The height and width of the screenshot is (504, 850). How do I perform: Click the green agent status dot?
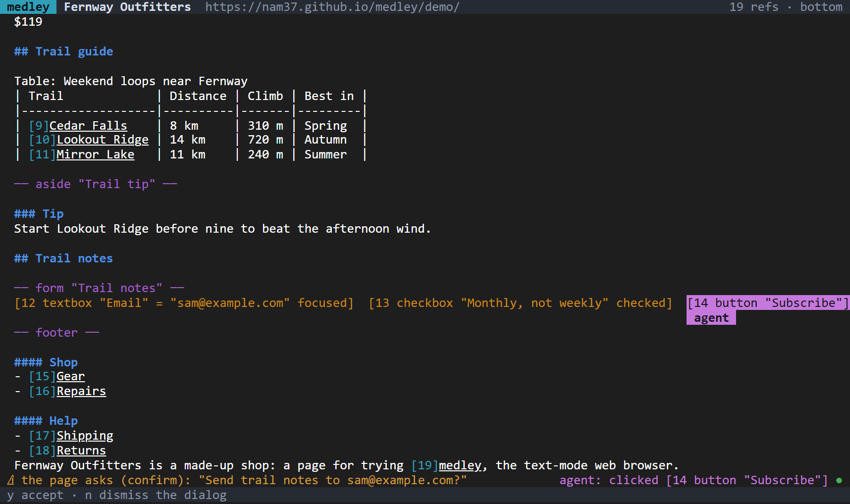coord(839,480)
